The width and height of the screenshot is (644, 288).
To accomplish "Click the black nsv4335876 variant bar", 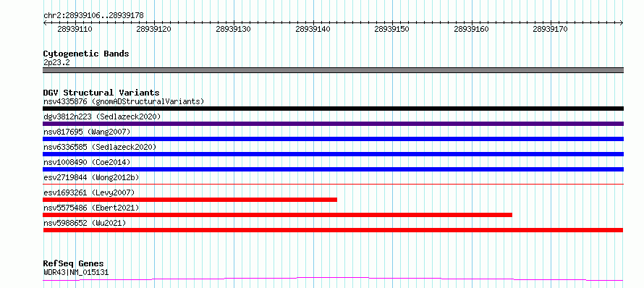I will pyautogui.click(x=333, y=109).
